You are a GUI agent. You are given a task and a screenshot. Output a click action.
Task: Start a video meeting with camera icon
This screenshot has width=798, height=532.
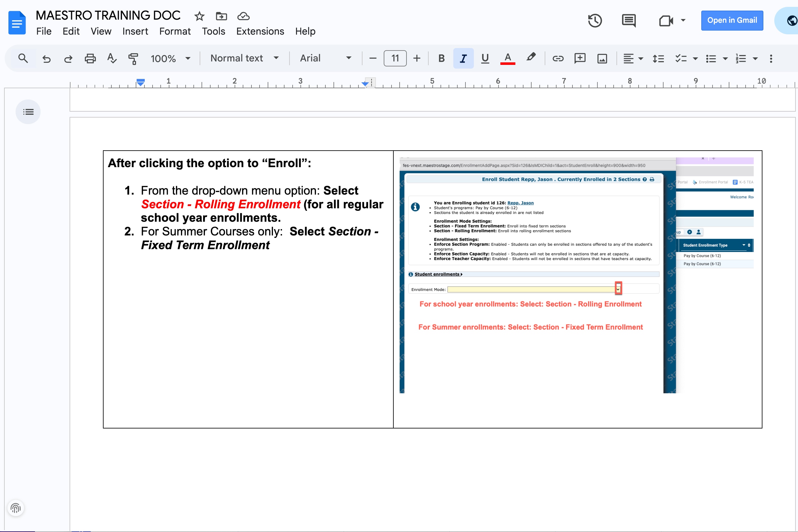[666, 21]
